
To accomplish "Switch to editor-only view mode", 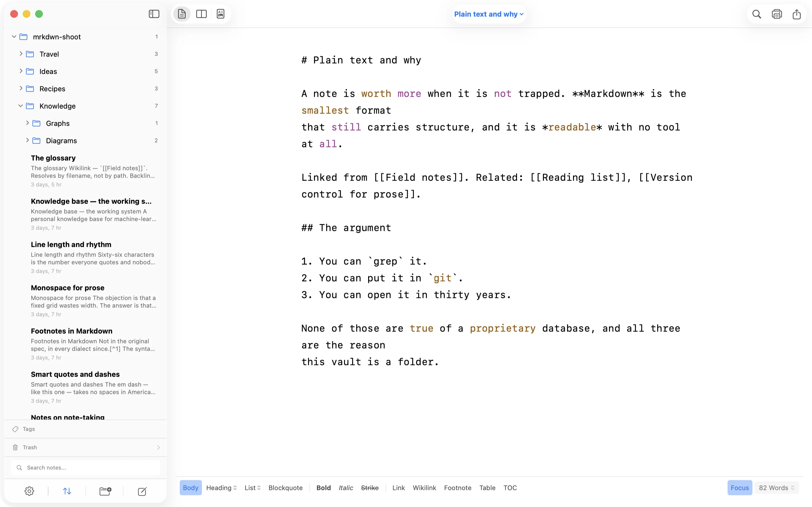I will tap(182, 14).
